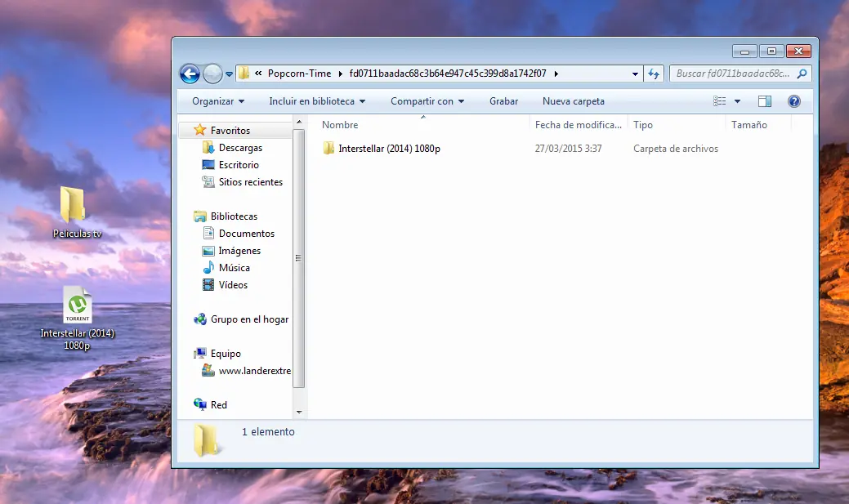Click the navigation pane scrollbar thumb
Image resolution: width=849 pixels, height=504 pixels.
tap(299, 258)
